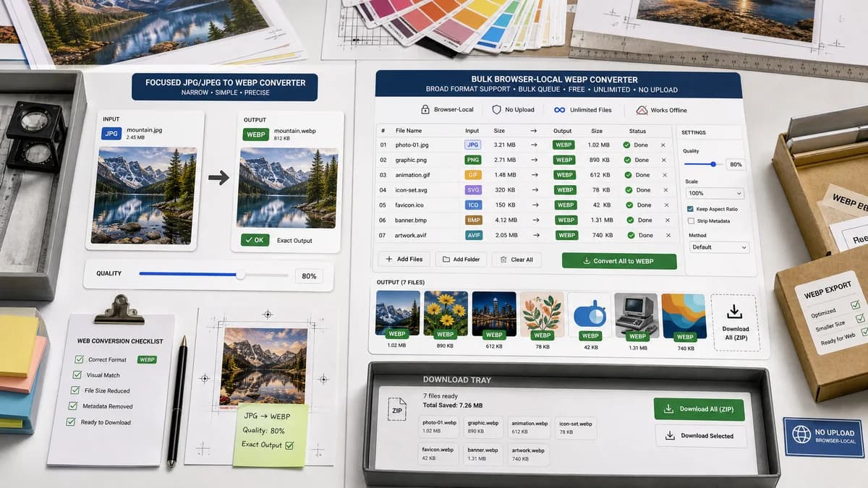
Task: Click the arrow between input and output cards
Action: tap(218, 178)
